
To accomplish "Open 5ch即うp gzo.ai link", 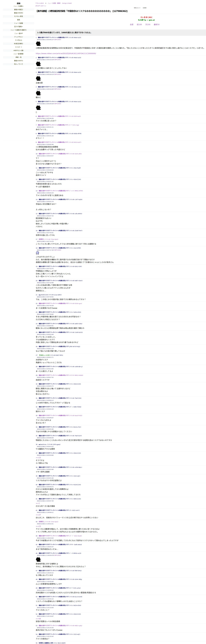I will point(146,20).
